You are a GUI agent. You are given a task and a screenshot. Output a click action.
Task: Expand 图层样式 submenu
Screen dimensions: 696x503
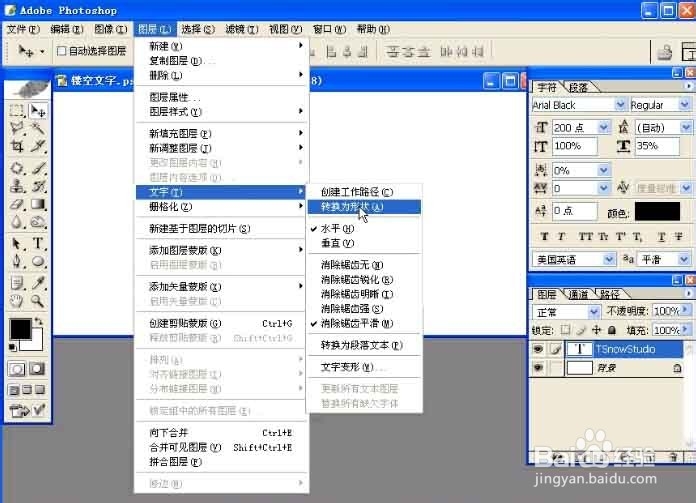coord(221,112)
